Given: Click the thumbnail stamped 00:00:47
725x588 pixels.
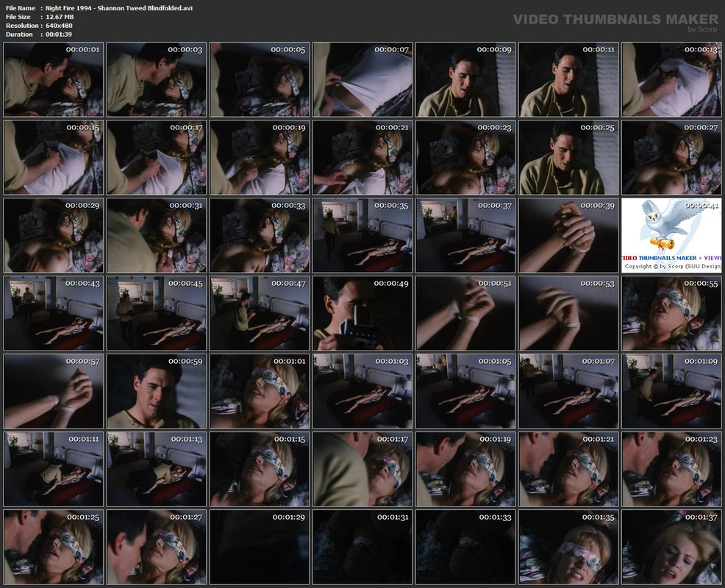Looking at the screenshot, I should pos(260,313).
